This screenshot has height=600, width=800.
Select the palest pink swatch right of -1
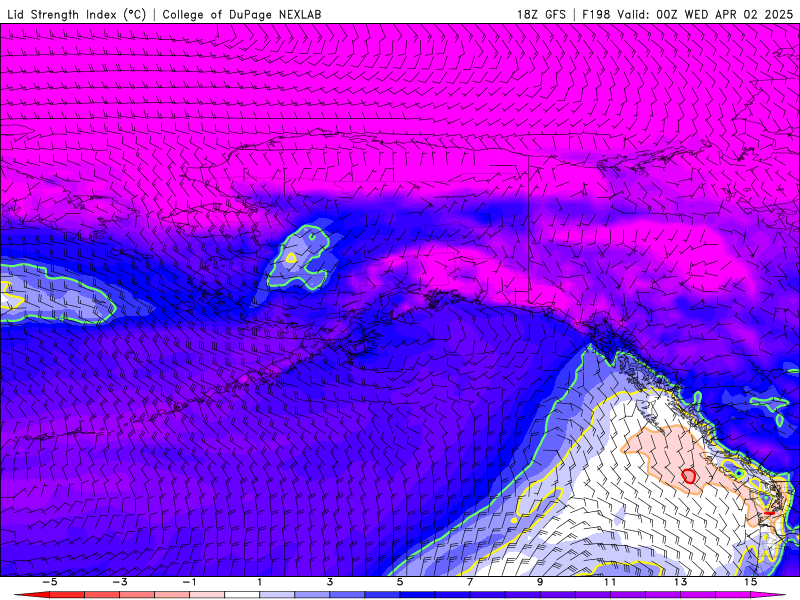pos(207,595)
